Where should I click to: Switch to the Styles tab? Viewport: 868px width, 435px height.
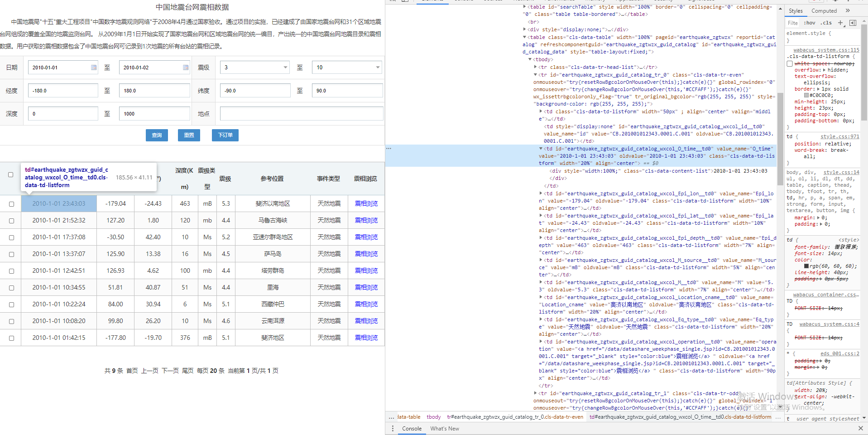click(x=796, y=11)
